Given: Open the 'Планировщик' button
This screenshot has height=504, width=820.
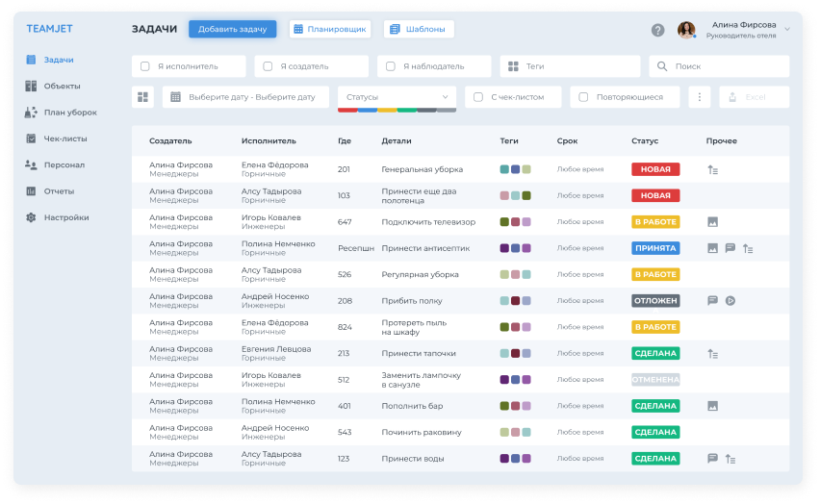Looking at the screenshot, I should (x=329, y=29).
